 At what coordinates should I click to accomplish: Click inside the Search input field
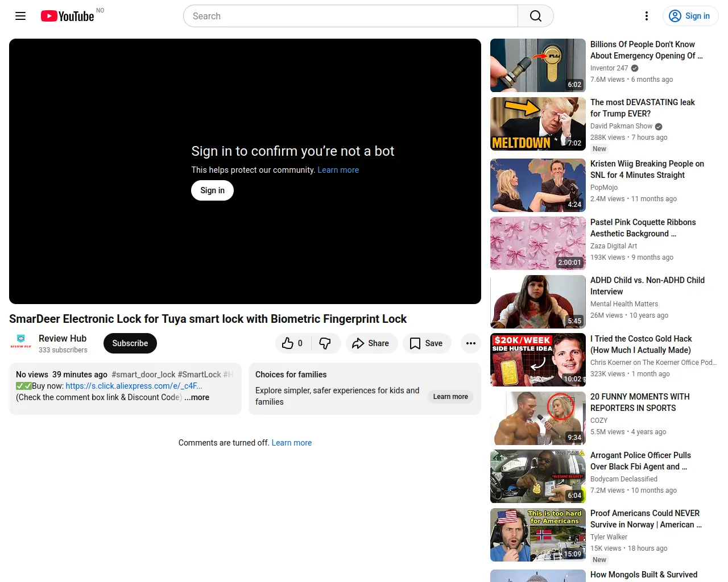[350, 16]
